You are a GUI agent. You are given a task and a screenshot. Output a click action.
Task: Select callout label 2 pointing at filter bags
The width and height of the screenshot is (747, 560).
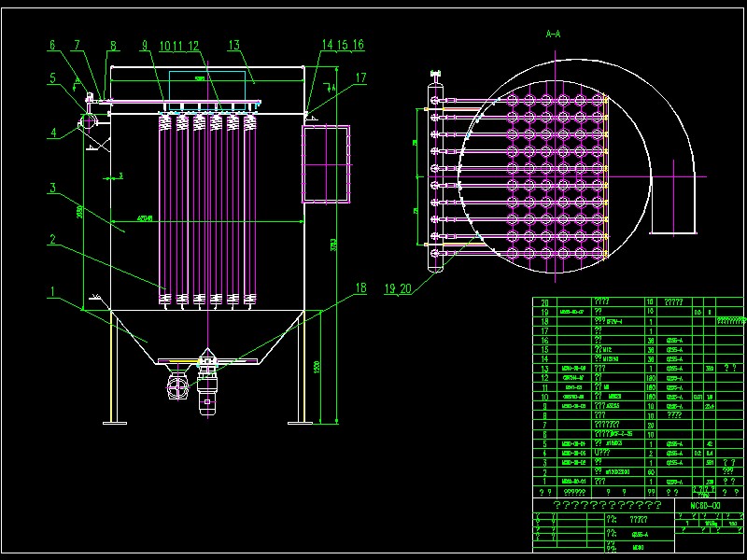[x=53, y=239]
